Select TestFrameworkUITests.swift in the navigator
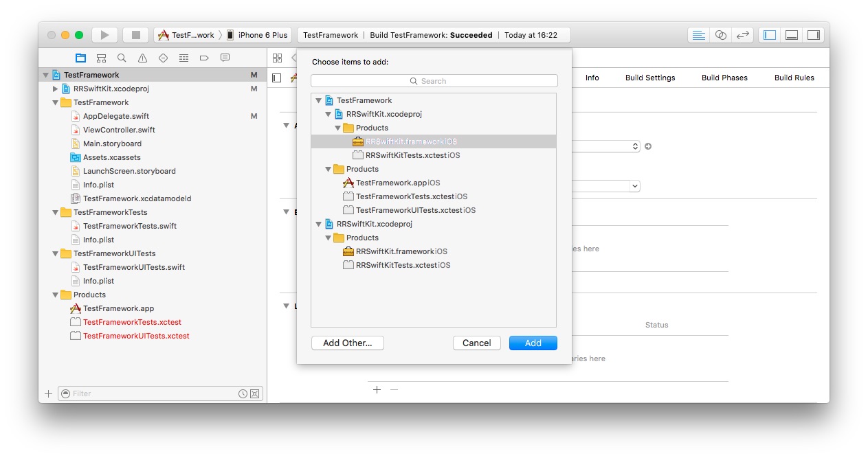 tap(134, 267)
